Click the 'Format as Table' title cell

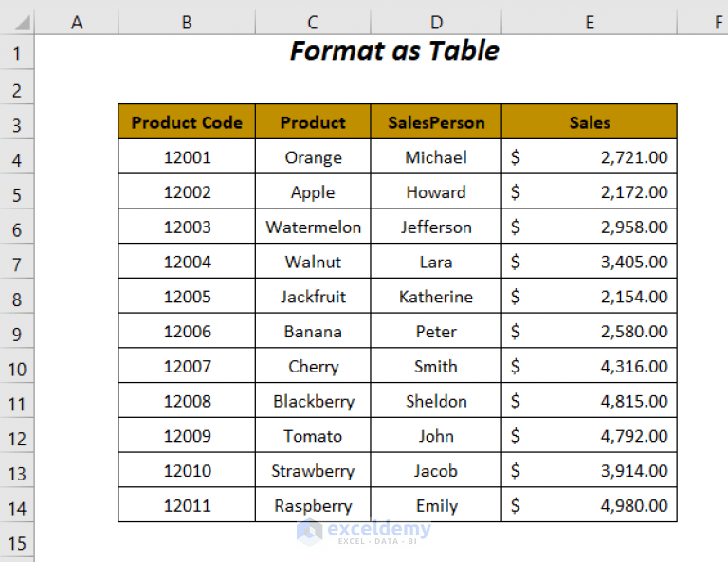tap(394, 50)
